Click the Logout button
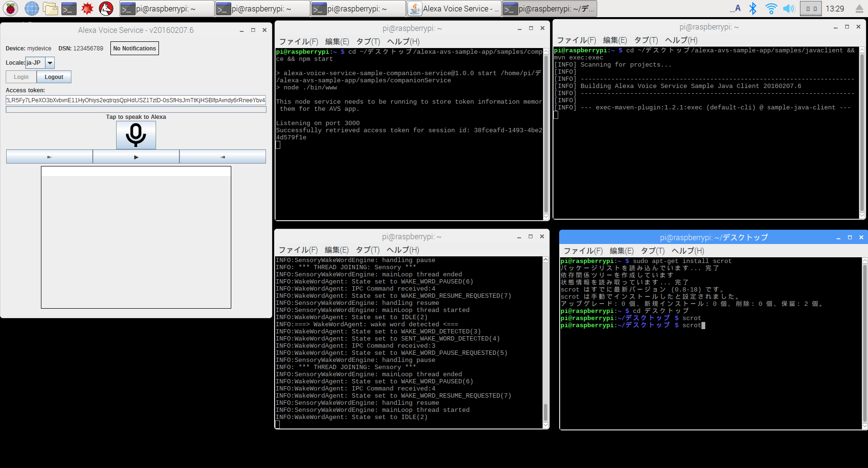Screen dimensions: 868x468 click(54, 77)
